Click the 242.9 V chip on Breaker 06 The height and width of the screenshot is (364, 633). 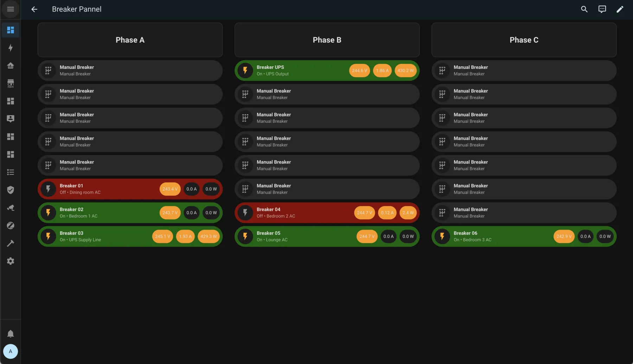point(564,236)
